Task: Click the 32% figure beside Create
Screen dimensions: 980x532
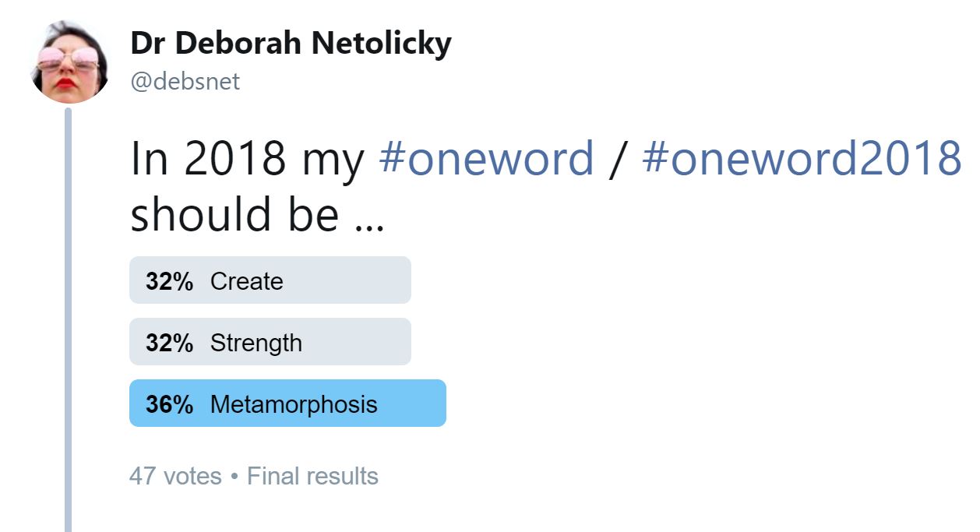Action: pyautogui.click(x=169, y=281)
